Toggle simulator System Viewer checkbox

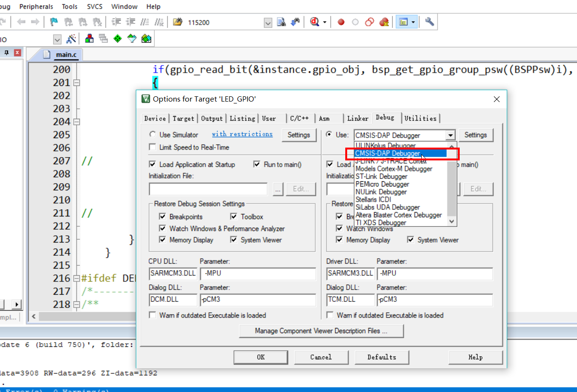[234, 240]
